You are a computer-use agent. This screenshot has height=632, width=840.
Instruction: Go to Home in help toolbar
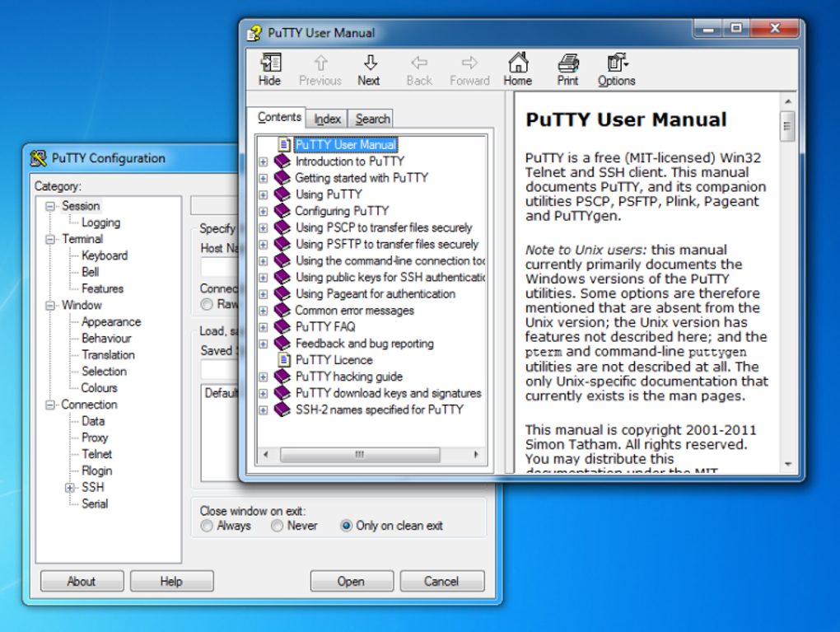[518, 69]
